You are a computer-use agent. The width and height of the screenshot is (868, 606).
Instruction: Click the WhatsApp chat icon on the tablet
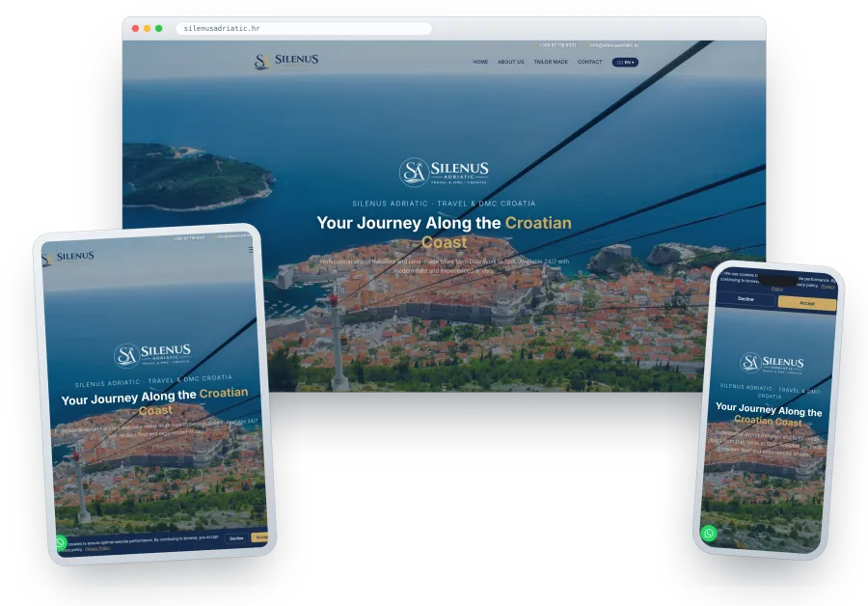pos(61,542)
